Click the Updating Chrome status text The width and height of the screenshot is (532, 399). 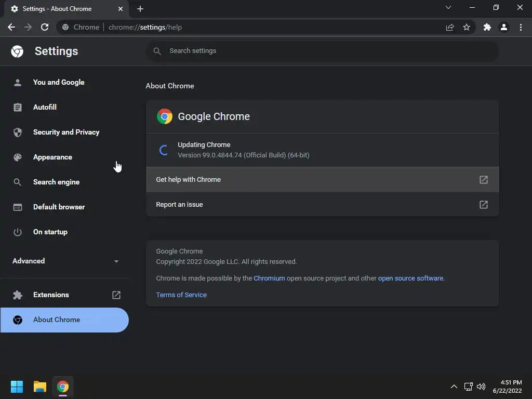tap(204, 145)
